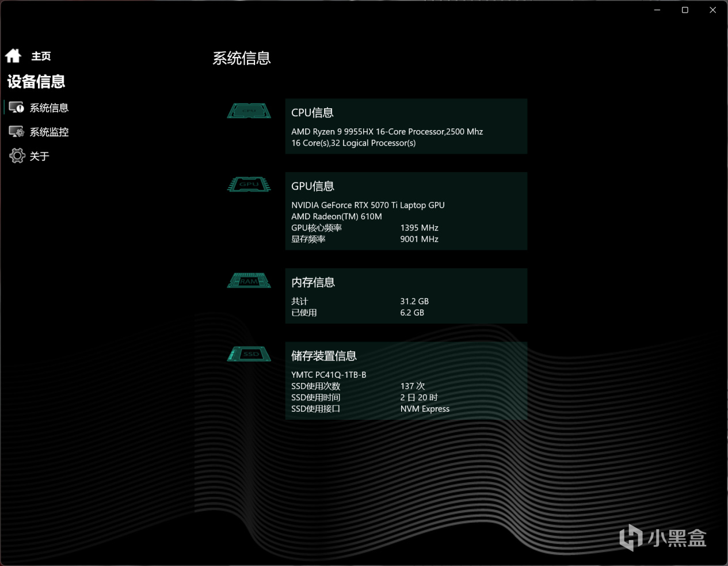Viewport: 728px width, 566px height.
Task: Click the 2 日 20 时 value
Action: point(419,398)
